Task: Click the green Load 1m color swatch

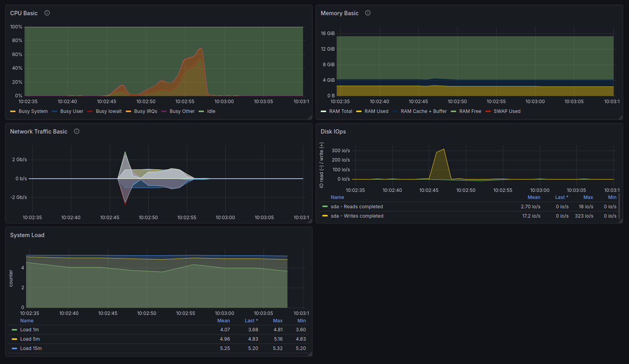Action: (14, 330)
